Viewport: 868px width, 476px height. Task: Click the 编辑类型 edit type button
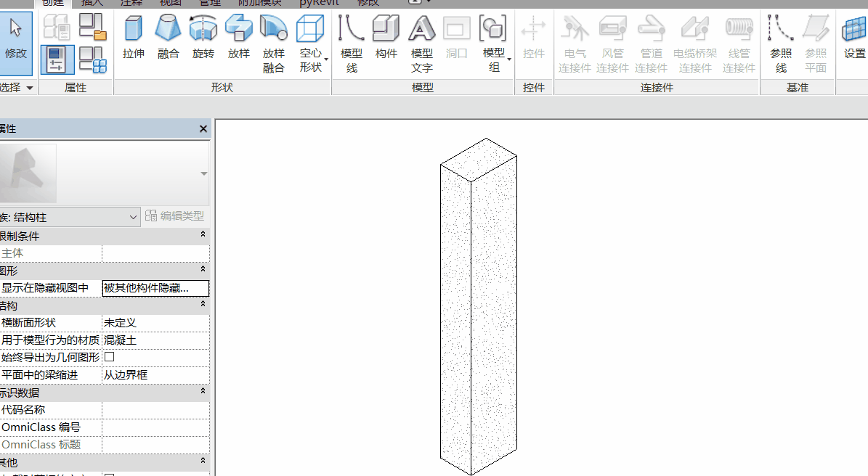(175, 216)
